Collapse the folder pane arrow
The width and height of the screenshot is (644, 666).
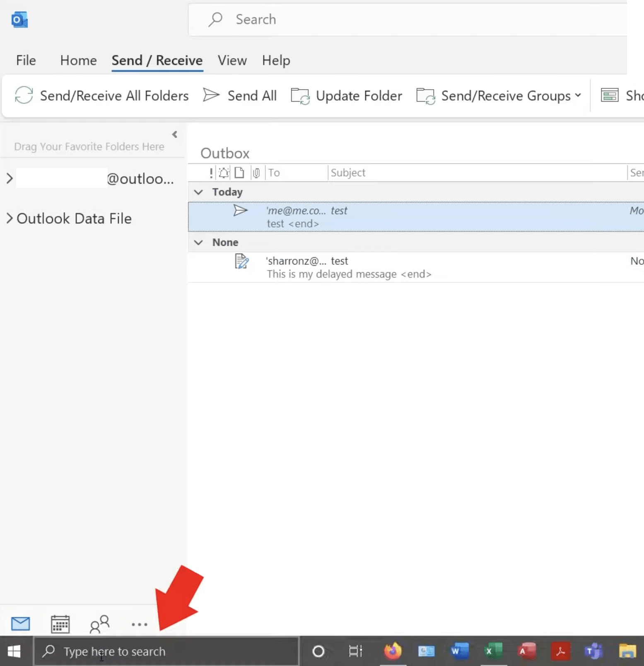175,134
